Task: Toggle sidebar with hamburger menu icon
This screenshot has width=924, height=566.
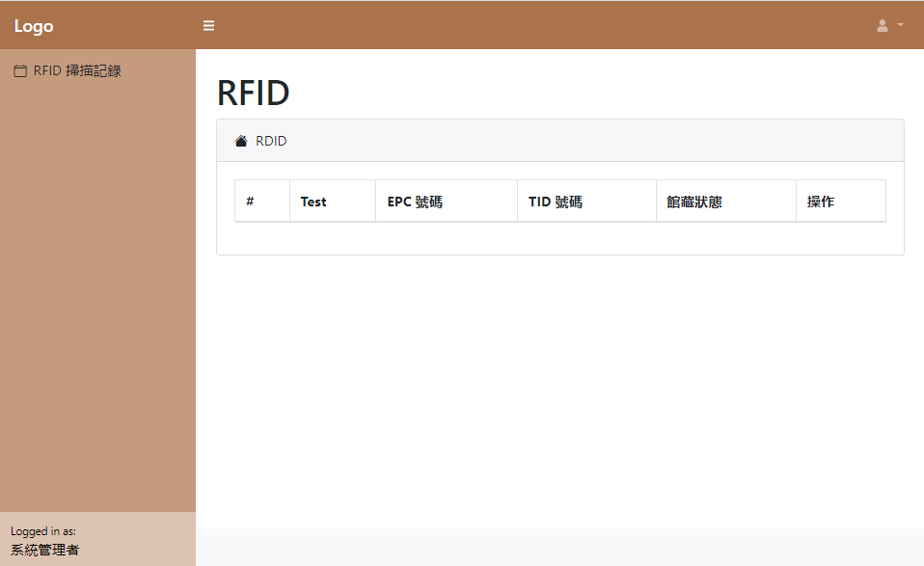Action: click(x=208, y=25)
